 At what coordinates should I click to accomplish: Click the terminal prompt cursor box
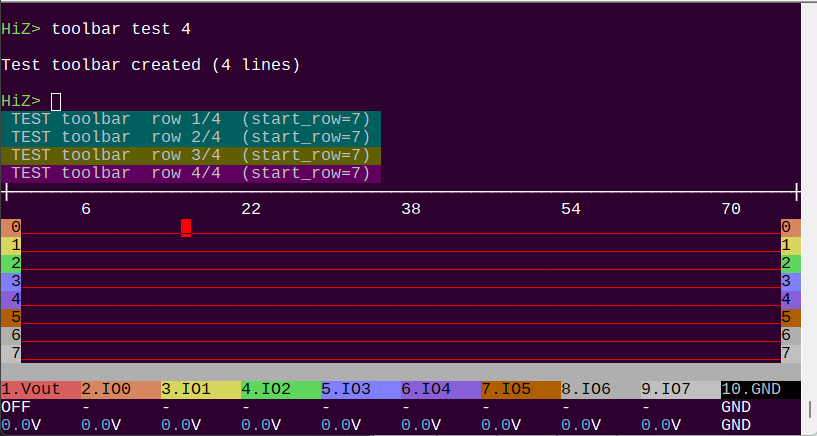coord(56,101)
